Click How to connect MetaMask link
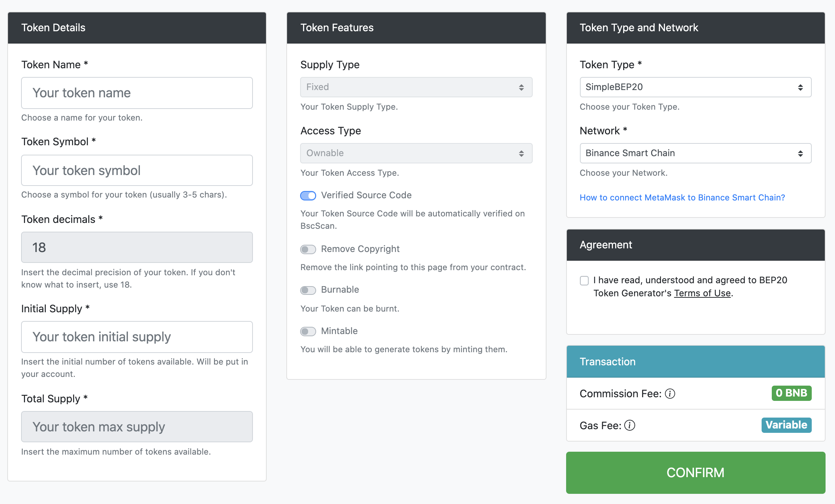Screen dimensions: 835x504 tap(682, 197)
